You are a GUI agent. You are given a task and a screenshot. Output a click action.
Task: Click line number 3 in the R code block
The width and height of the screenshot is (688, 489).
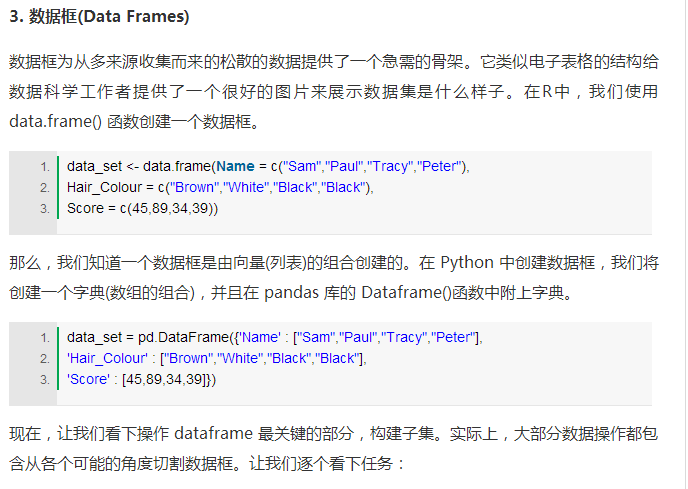point(44,208)
